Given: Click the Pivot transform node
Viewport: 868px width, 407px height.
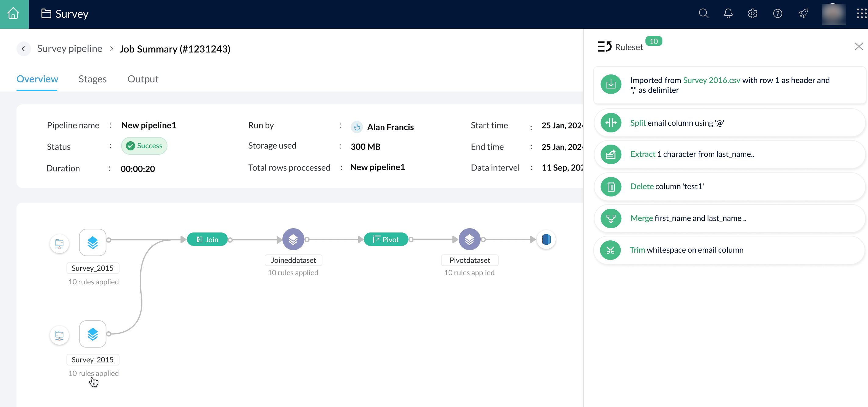Looking at the screenshot, I should tap(386, 240).
